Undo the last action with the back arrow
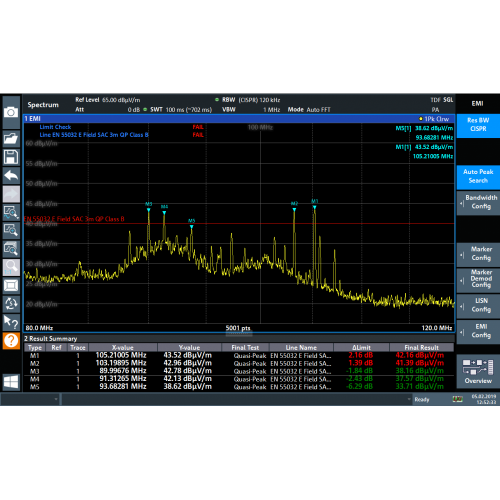This screenshot has height=500, width=500. pyautogui.click(x=11, y=175)
